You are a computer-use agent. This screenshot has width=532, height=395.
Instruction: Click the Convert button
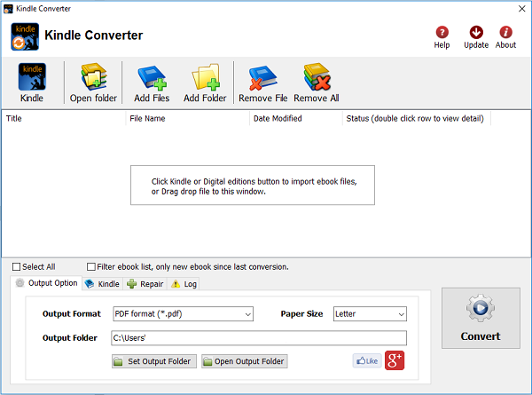[481, 318]
